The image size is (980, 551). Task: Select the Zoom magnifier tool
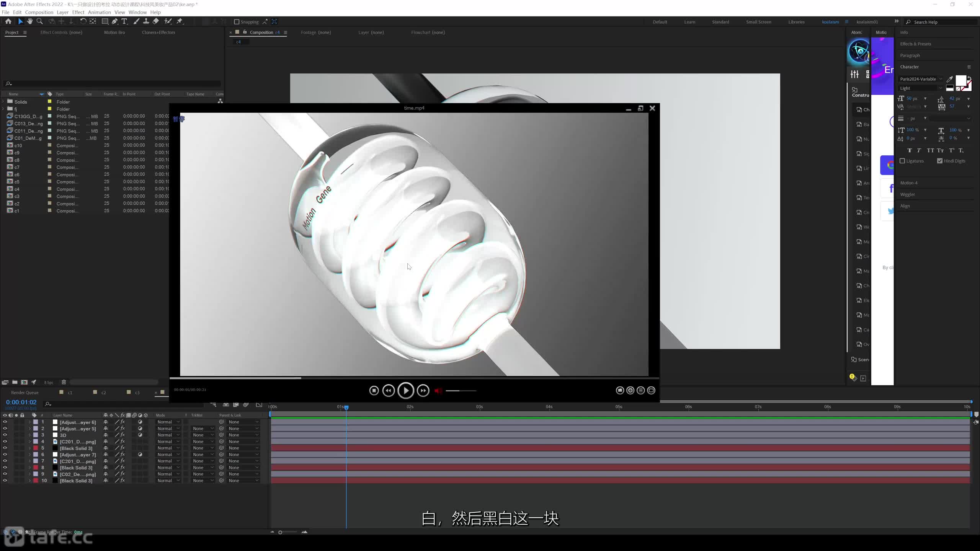click(x=39, y=21)
